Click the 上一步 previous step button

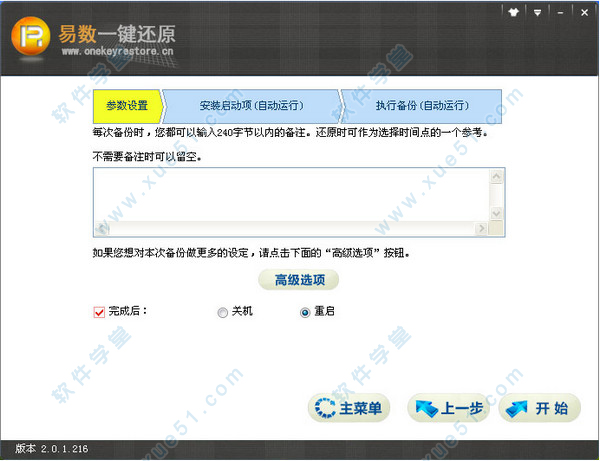(x=449, y=408)
